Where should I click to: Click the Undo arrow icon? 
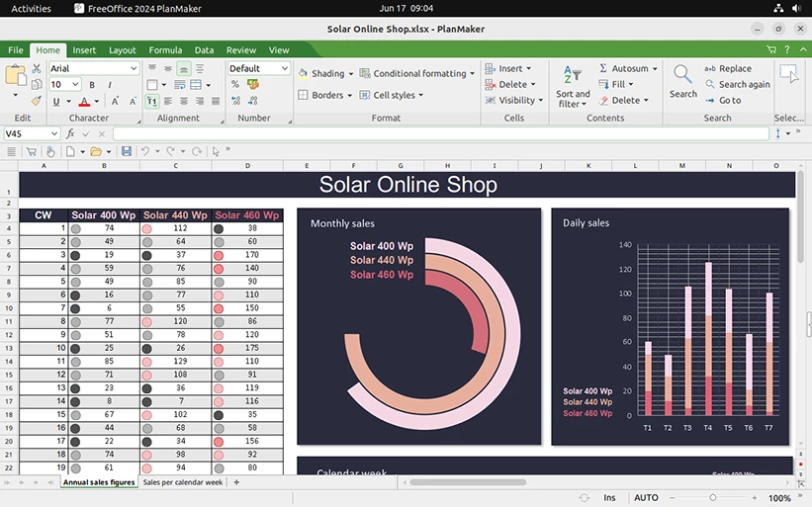145,151
